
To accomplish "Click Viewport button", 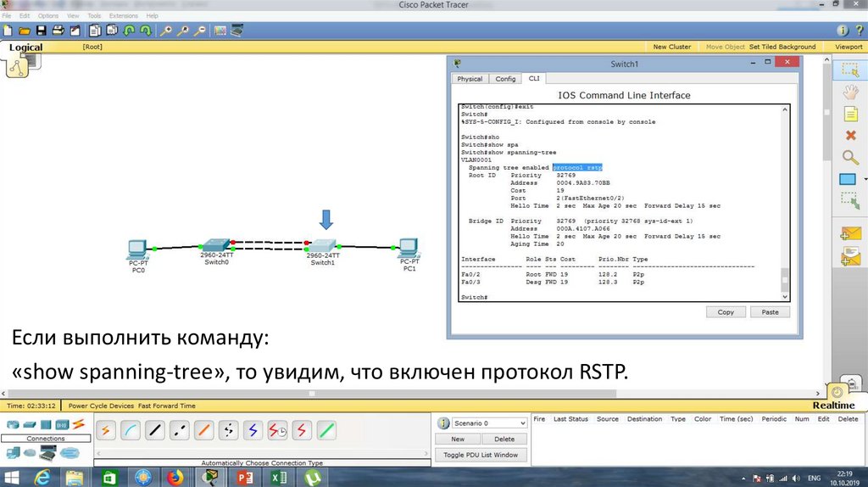I will pyautogui.click(x=849, y=47).
